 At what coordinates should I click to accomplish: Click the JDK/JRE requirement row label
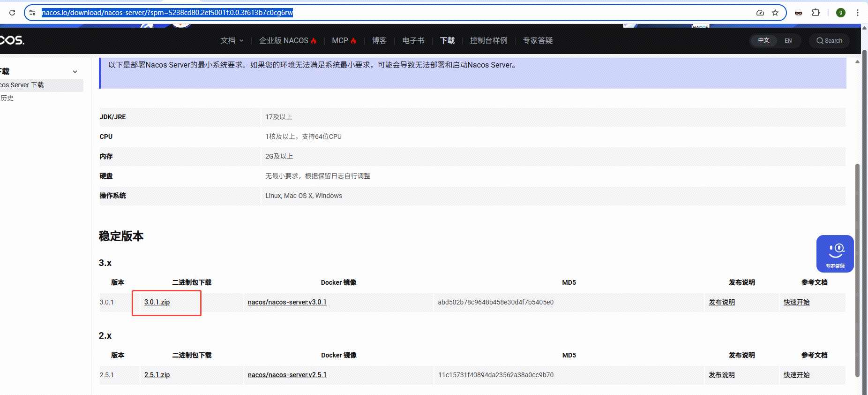[x=112, y=117]
